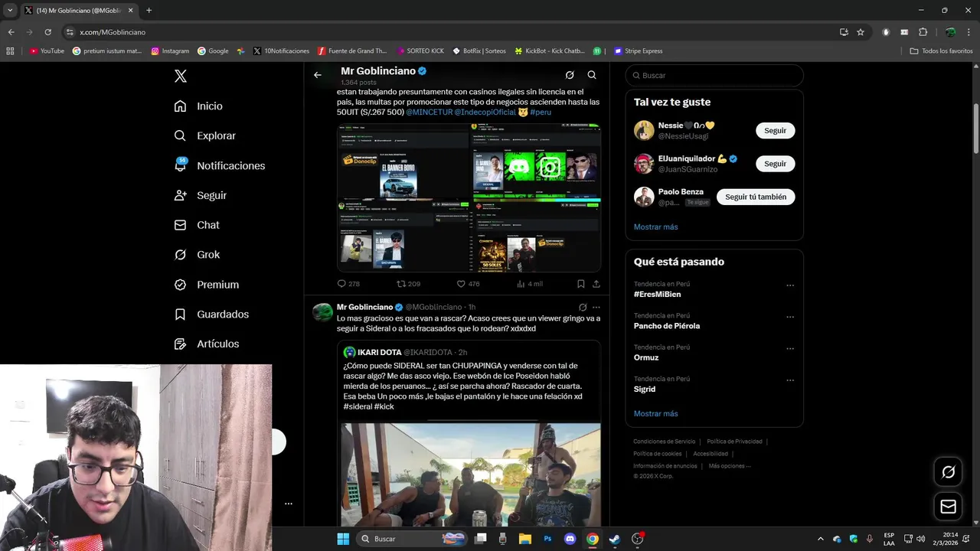Open Guardados bookmarks in sidebar
This screenshot has height=551, width=980.
(x=211, y=315)
